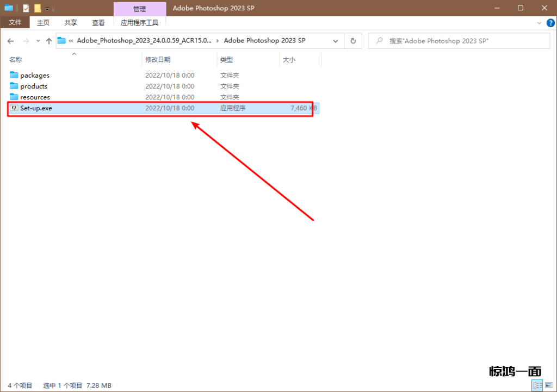
Task: Open the 应用程序工具 tab
Action: pos(139,23)
